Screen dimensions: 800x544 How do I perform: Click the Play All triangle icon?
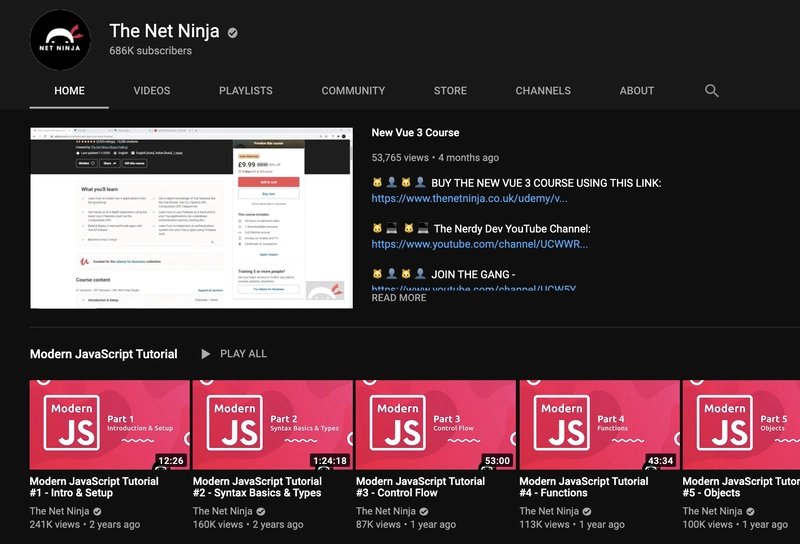click(x=206, y=354)
